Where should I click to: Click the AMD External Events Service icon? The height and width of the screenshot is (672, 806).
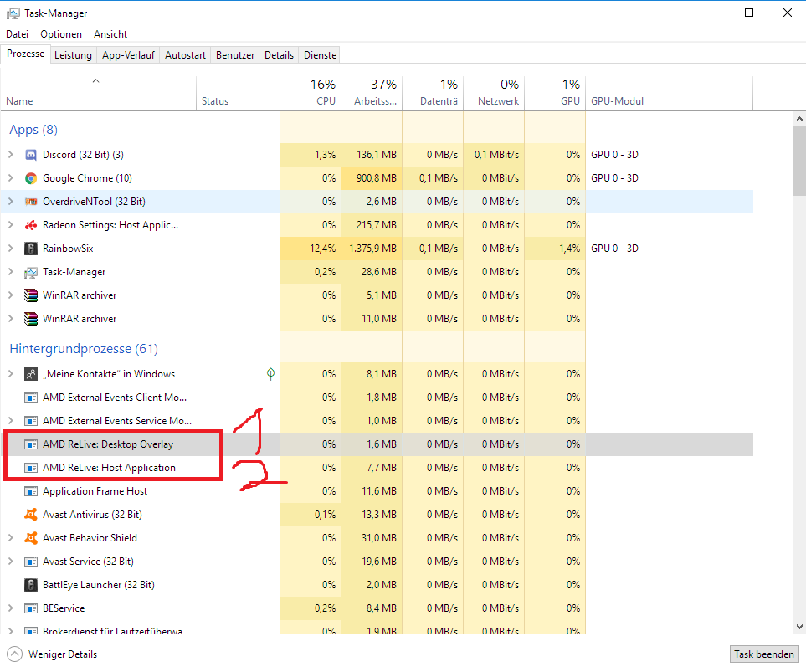pos(31,421)
